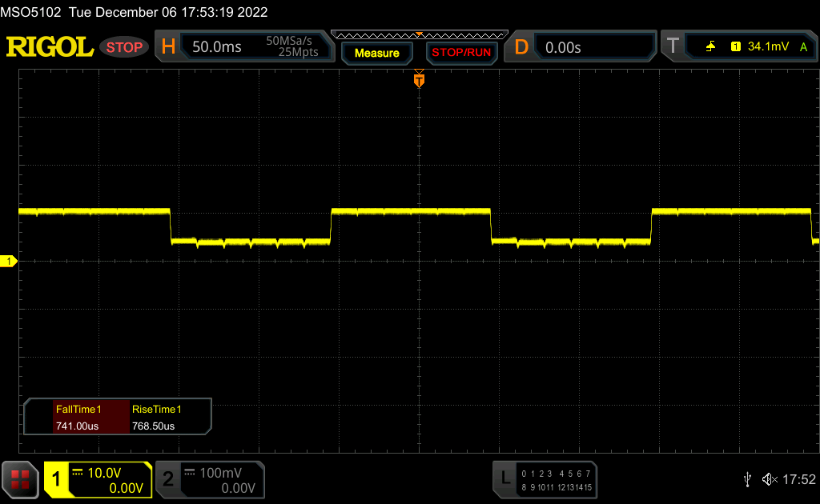Click the L logic analyzer icon
The height and width of the screenshot is (504, 820).
click(504, 478)
